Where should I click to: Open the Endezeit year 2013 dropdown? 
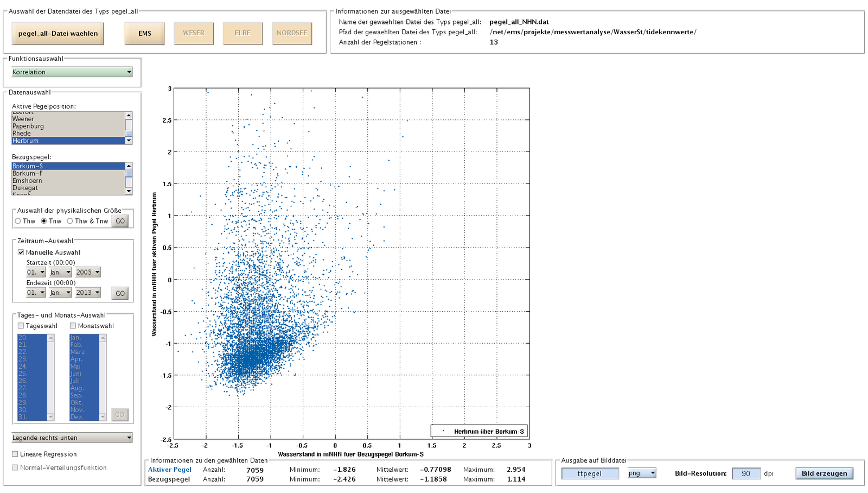(88, 293)
